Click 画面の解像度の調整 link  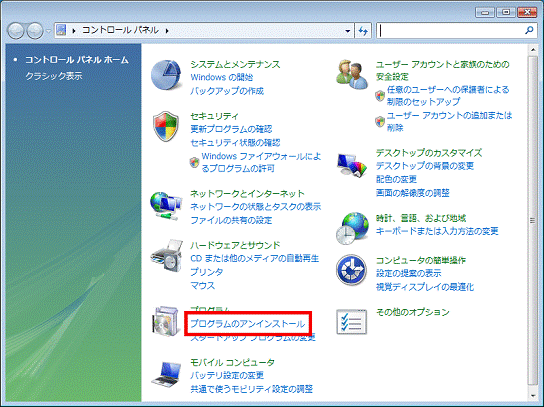click(x=413, y=193)
